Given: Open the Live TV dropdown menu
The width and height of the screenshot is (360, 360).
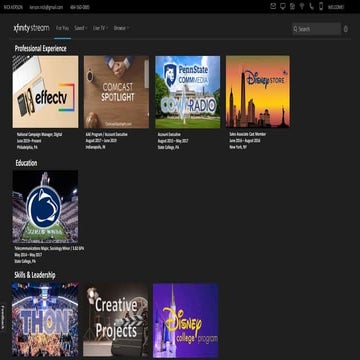Looking at the screenshot, I should [x=100, y=28].
